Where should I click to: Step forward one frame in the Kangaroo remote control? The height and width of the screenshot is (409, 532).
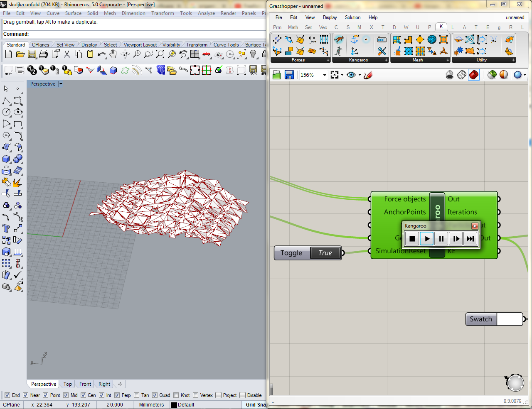456,238
